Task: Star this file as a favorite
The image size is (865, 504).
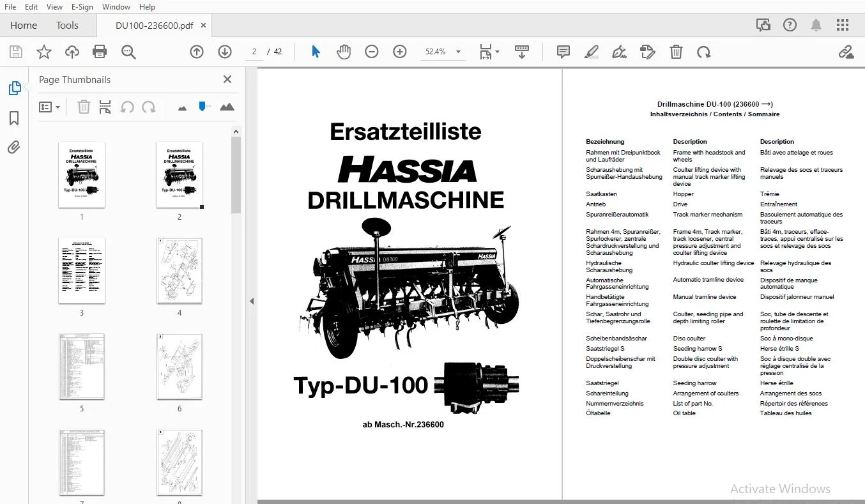Action: pos(43,52)
